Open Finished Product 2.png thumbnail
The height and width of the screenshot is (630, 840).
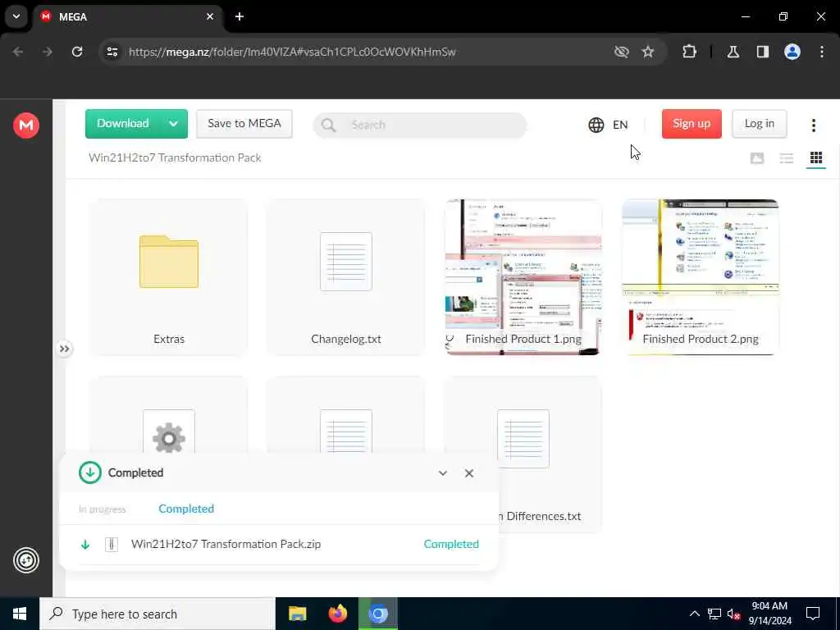(701, 276)
